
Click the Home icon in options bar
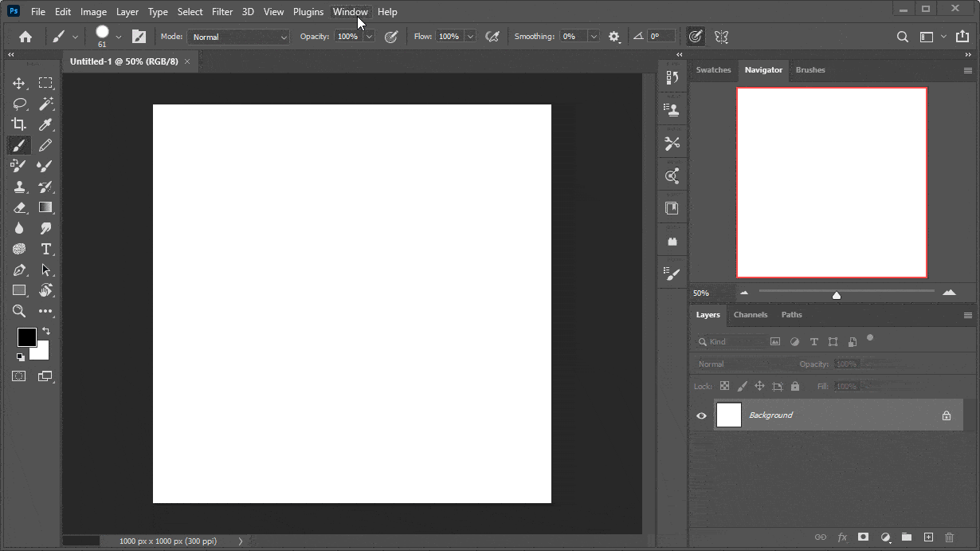(25, 37)
